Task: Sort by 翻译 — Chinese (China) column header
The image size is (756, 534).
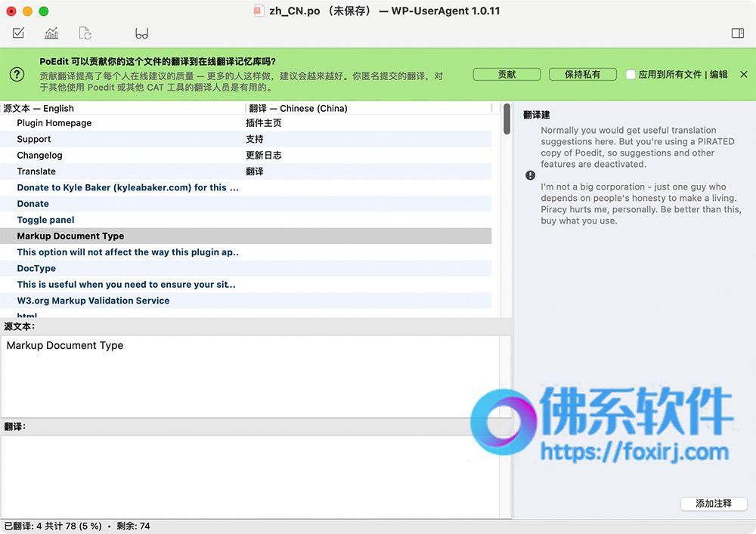Action: [x=369, y=108]
